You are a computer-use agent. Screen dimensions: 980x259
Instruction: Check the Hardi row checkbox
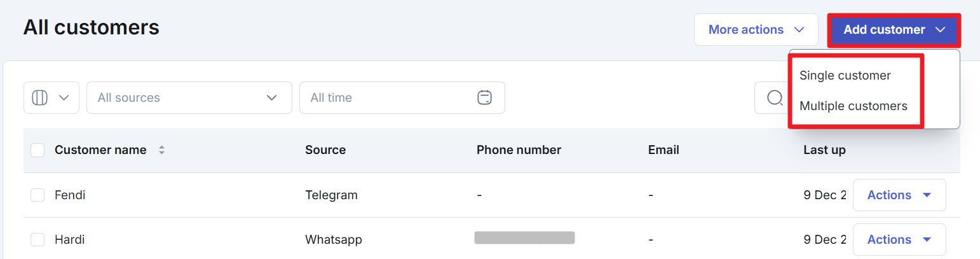(x=37, y=240)
